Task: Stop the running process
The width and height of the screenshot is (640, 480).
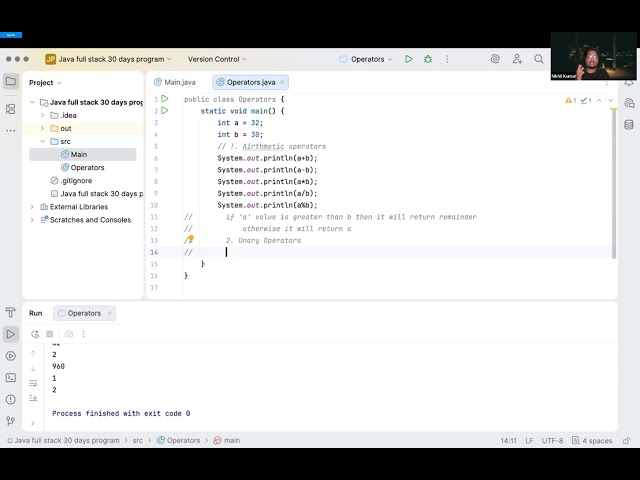Action: pyautogui.click(x=49, y=334)
